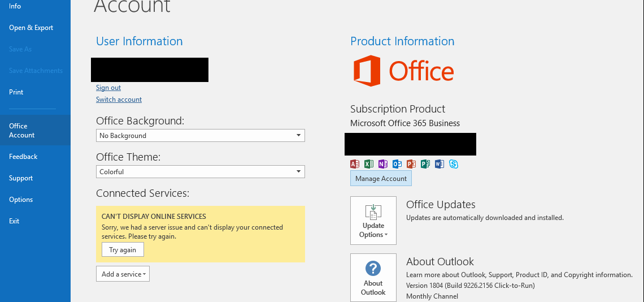Click the Excel app icon
This screenshot has width=644, height=302.
tap(369, 164)
